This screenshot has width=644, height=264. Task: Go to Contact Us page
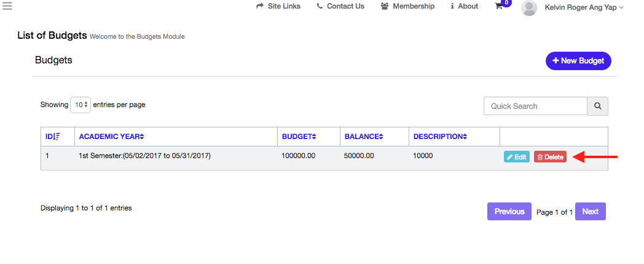[340, 6]
